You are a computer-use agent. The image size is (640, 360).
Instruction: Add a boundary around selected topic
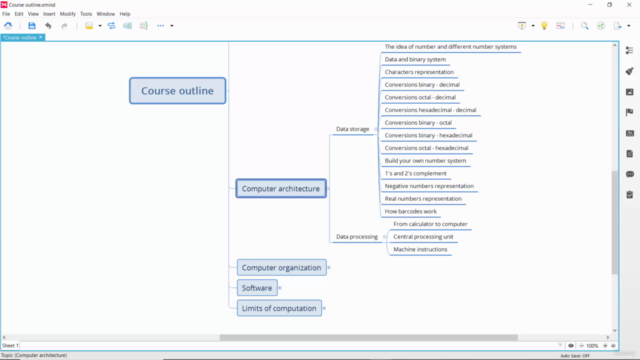[x=127, y=26]
